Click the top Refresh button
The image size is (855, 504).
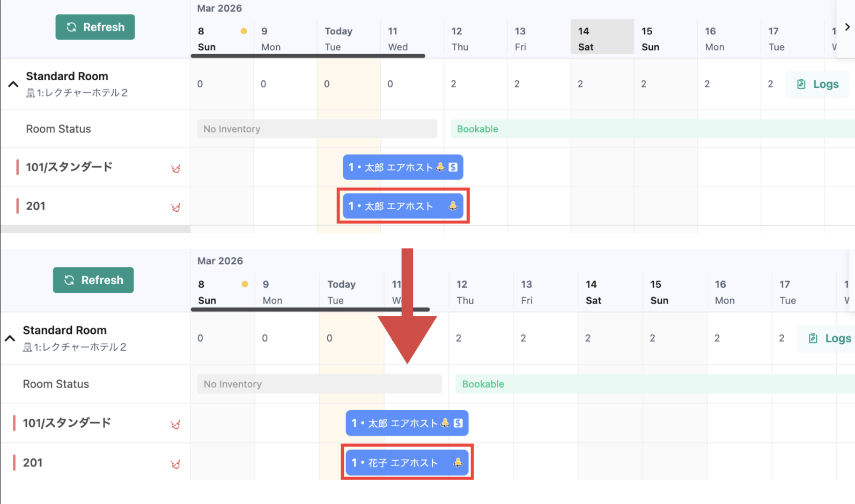(x=95, y=27)
